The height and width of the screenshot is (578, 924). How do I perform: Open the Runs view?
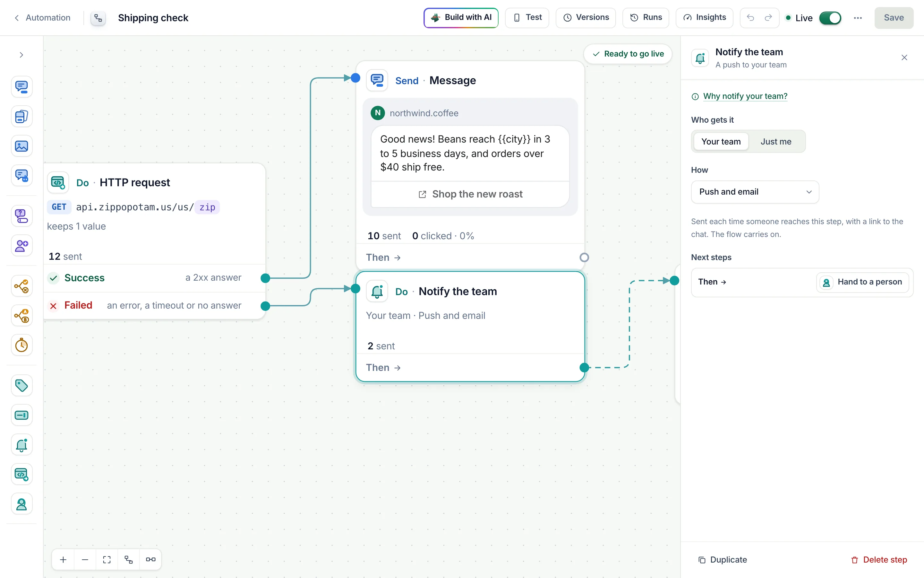646,18
